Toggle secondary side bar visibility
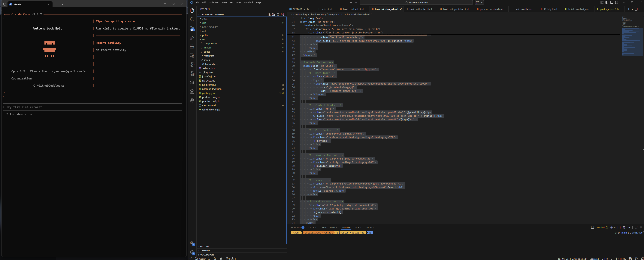This screenshot has height=260, width=644. pos(616,2)
